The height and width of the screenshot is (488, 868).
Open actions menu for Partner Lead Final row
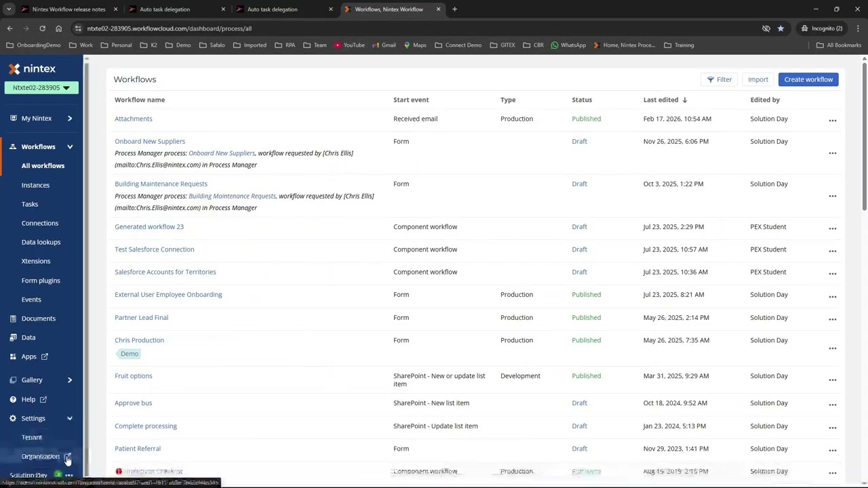pos(832,319)
